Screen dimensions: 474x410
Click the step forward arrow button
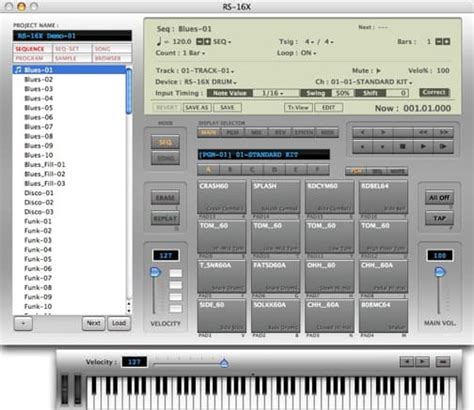coord(383,132)
